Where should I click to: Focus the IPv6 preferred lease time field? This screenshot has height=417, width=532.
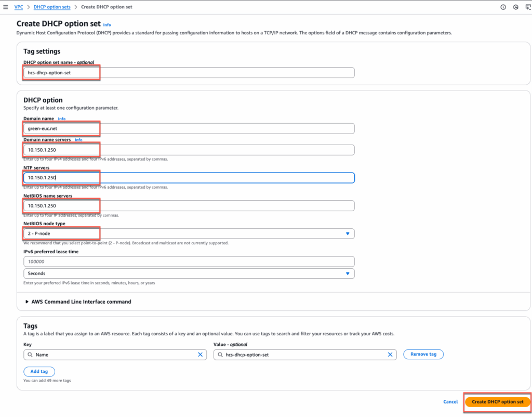189,262
